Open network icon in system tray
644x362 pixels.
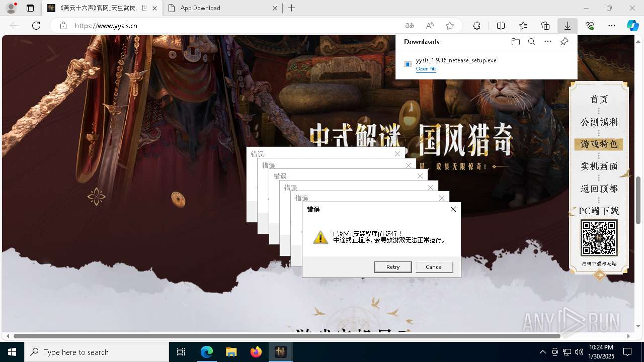[x=567, y=352]
